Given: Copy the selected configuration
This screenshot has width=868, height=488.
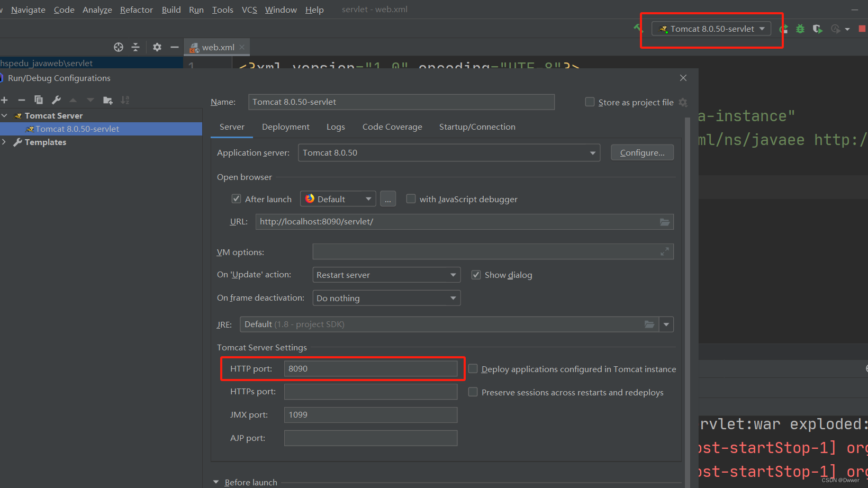Looking at the screenshot, I should point(39,100).
